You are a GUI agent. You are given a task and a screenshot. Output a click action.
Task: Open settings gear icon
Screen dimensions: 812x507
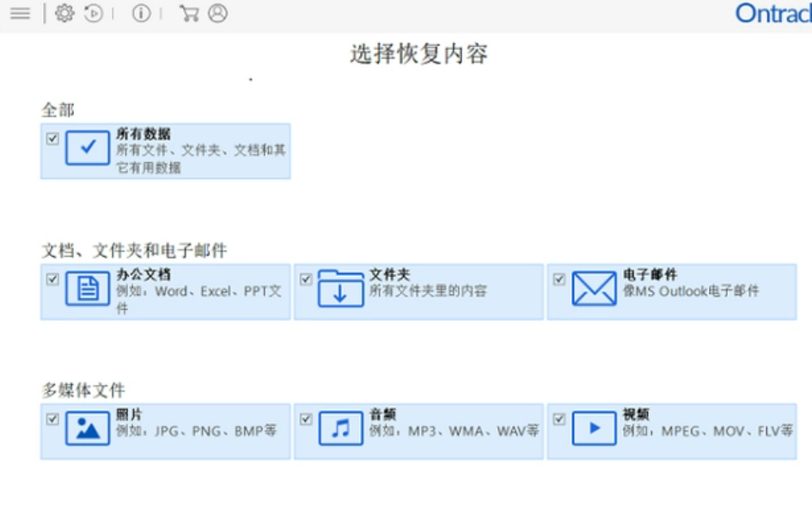tap(64, 13)
